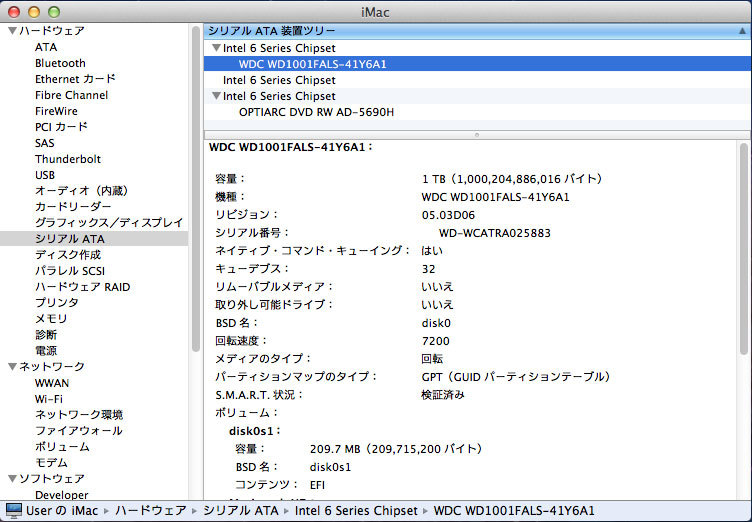Toggle sort arrow in シリアル ATA 装置ツリー header
Image resolution: width=752 pixels, height=522 pixels.
pos(742,31)
